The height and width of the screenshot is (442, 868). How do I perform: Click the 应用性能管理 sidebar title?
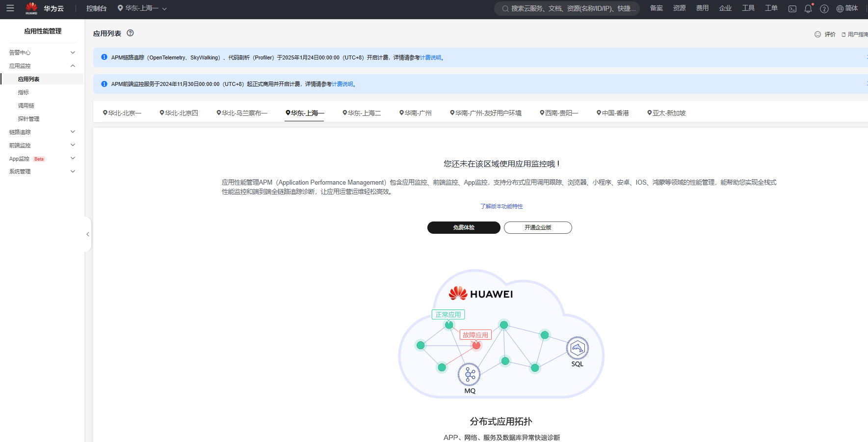(x=43, y=31)
